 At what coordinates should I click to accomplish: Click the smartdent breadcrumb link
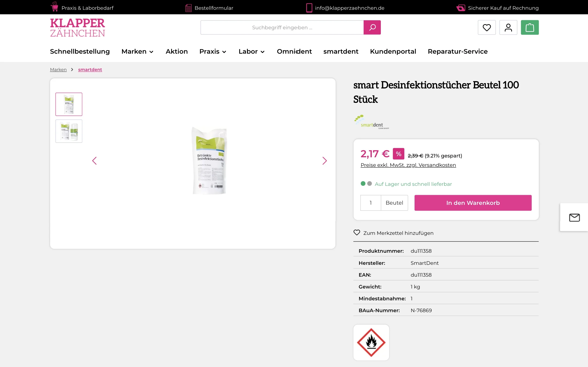pyautogui.click(x=90, y=70)
